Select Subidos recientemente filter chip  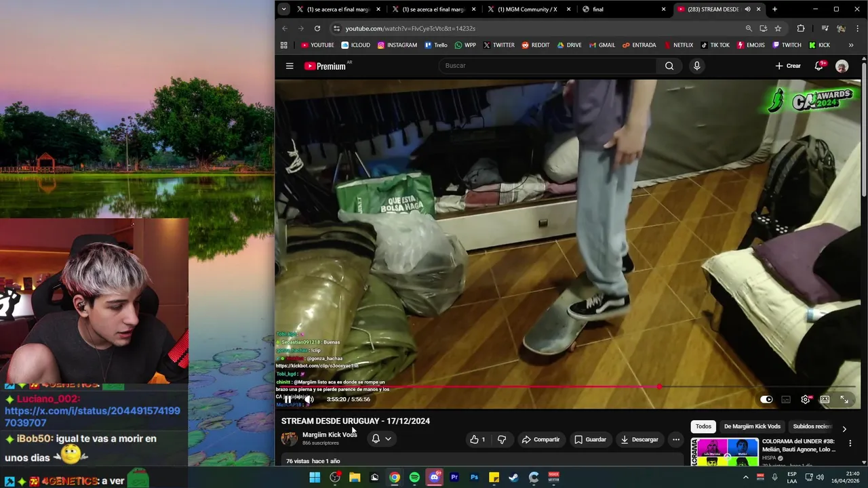coord(812,426)
